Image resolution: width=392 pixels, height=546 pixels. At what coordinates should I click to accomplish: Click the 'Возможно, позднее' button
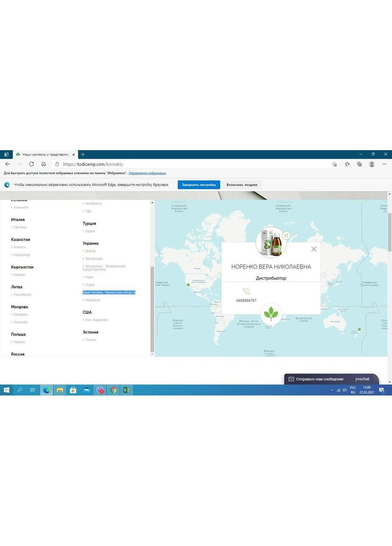(x=242, y=185)
